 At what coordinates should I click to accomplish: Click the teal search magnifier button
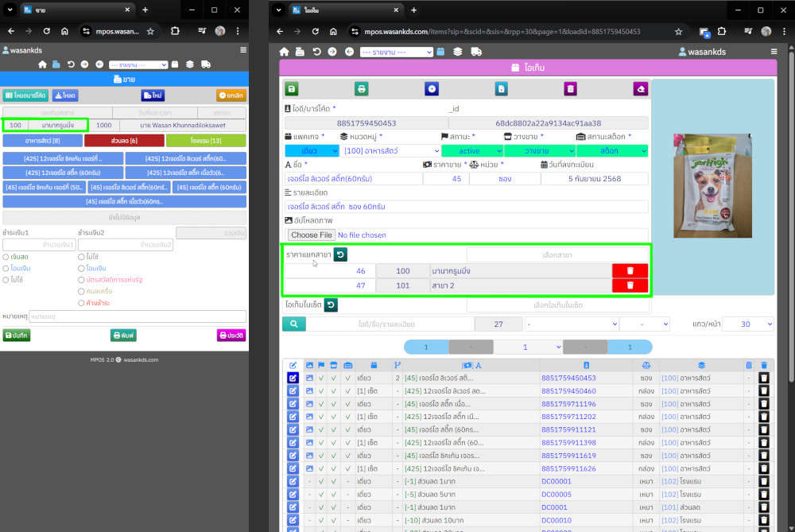(293, 324)
